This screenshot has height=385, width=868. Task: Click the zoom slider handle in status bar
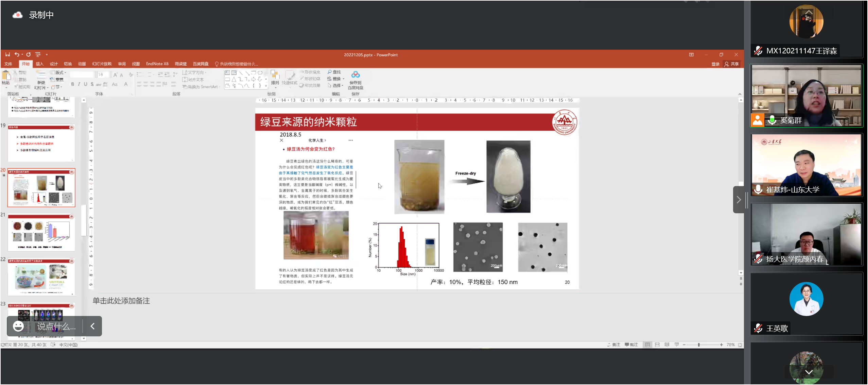(x=699, y=345)
